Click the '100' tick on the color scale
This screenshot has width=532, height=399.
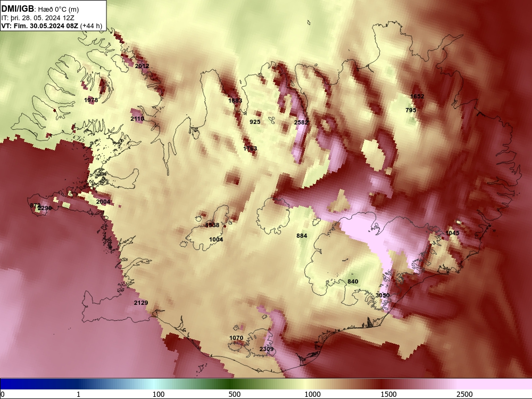[x=159, y=394]
